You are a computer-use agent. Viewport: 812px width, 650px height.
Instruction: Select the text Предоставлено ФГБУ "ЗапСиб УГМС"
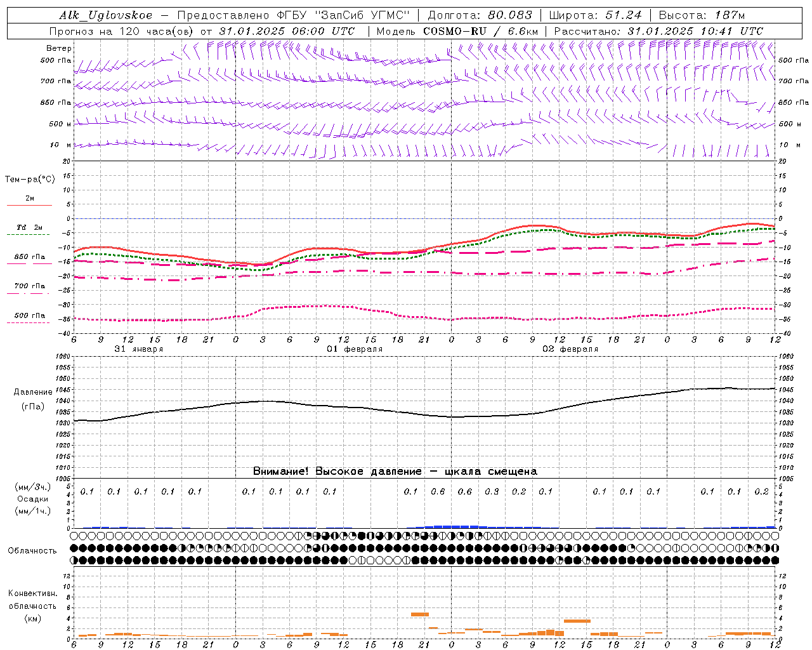click(x=293, y=15)
